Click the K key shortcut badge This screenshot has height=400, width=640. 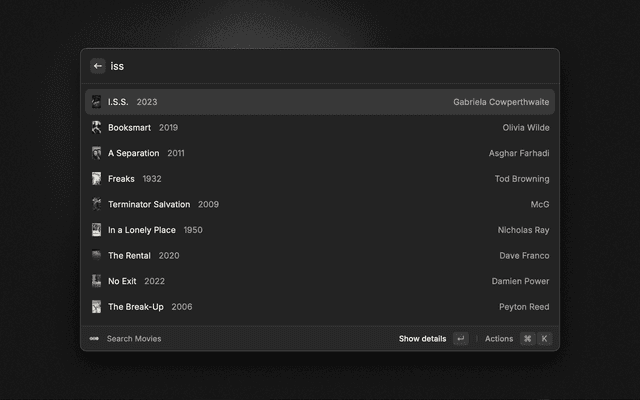pyautogui.click(x=544, y=339)
